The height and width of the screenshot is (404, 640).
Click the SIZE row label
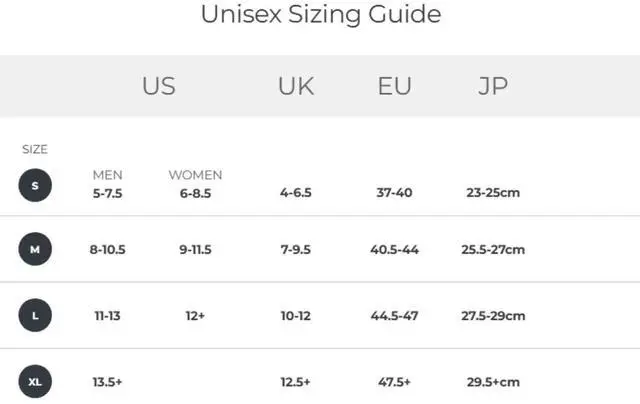point(35,149)
